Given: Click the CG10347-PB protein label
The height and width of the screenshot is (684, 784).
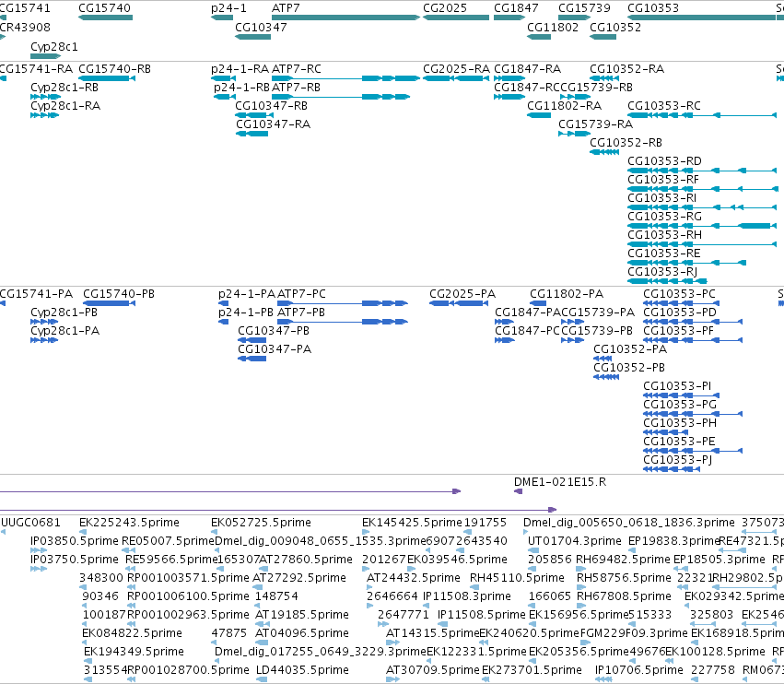Looking at the screenshot, I should pyautogui.click(x=274, y=331).
